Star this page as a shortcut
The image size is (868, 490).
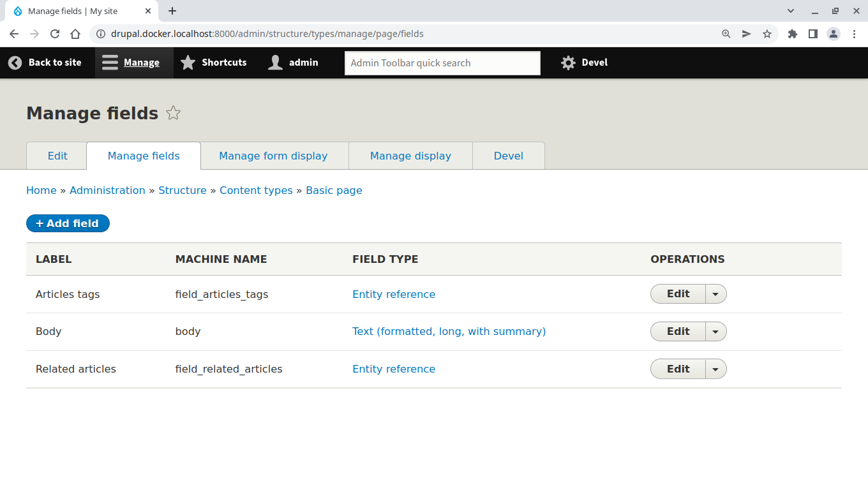pos(173,114)
